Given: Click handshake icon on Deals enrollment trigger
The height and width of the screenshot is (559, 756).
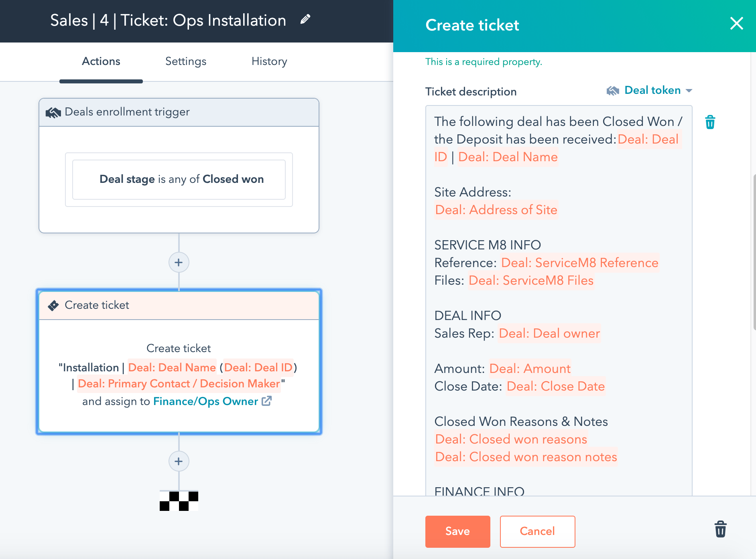Looking at the screenshot, I should tap(53, 112).
